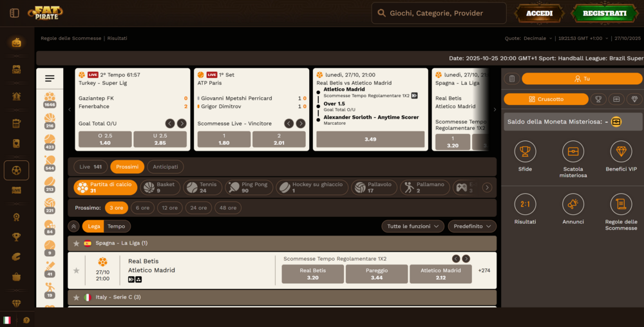This screenshot has height=327, width=644.
Task: Toggle the collapse sidebar panel icon
Action: pyautogui.click(x=14, y=13)
